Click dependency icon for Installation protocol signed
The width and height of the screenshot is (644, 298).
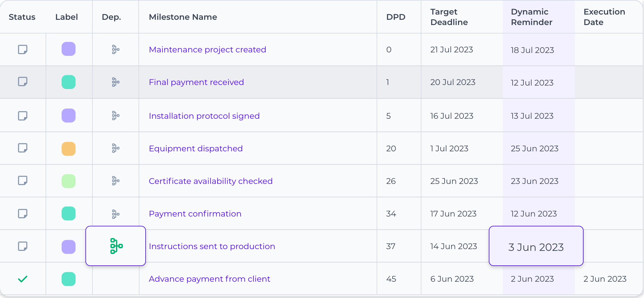(116, 116)
